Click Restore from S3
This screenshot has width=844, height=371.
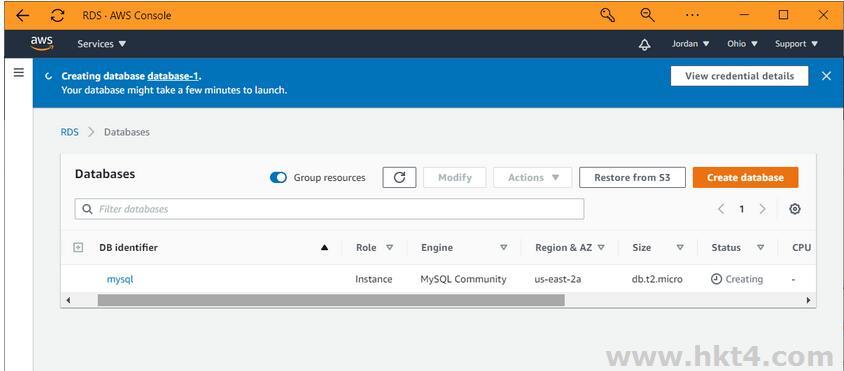tap(632, 178)
